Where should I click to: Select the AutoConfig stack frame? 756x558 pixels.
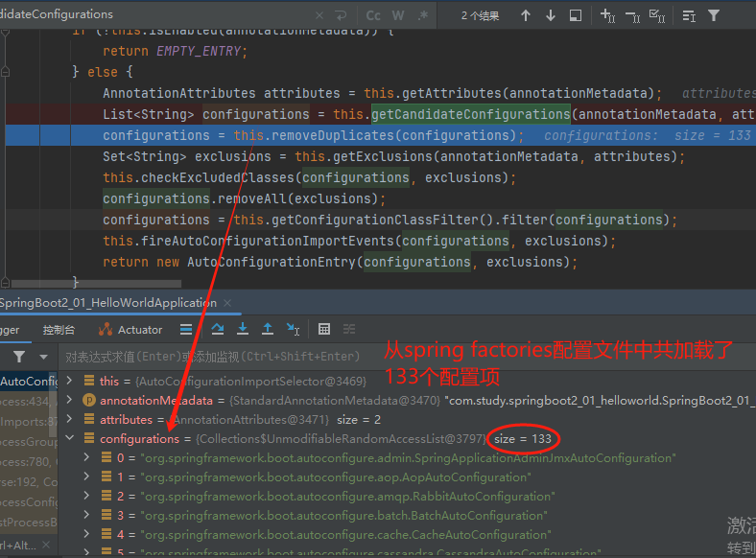click(x=29, y=382)
